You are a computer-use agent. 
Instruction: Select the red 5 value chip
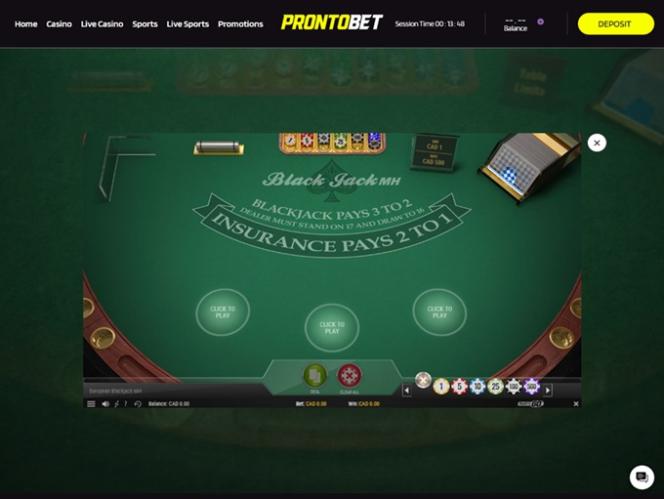point(459,386)
